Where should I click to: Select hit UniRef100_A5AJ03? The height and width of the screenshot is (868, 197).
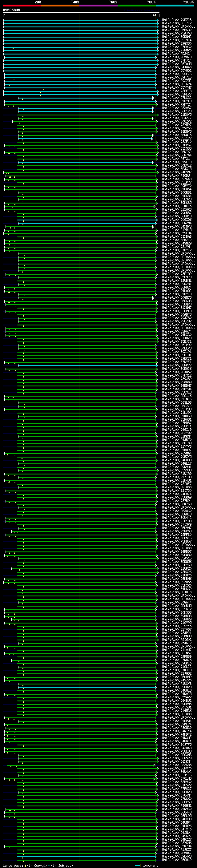point(176,33)
